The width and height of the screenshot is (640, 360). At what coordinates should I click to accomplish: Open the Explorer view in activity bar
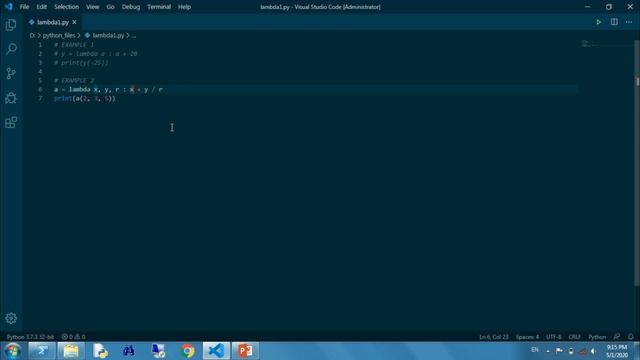click(11, 25)
